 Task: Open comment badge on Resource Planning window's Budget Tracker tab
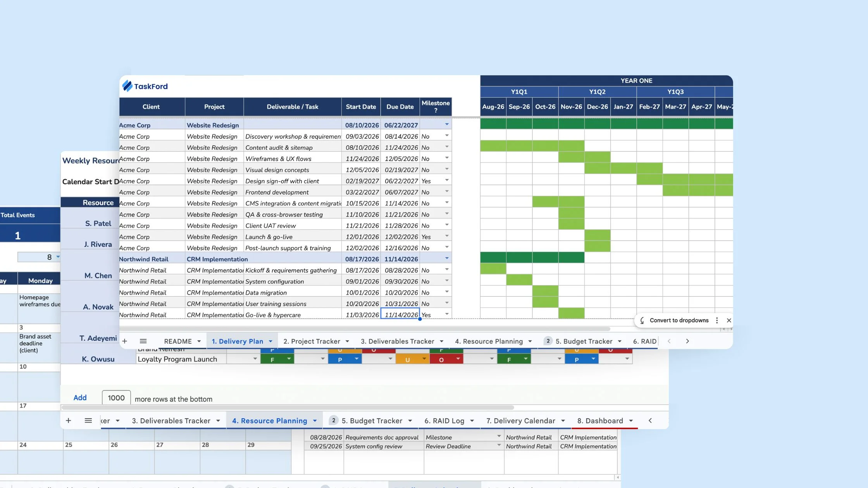334,420
